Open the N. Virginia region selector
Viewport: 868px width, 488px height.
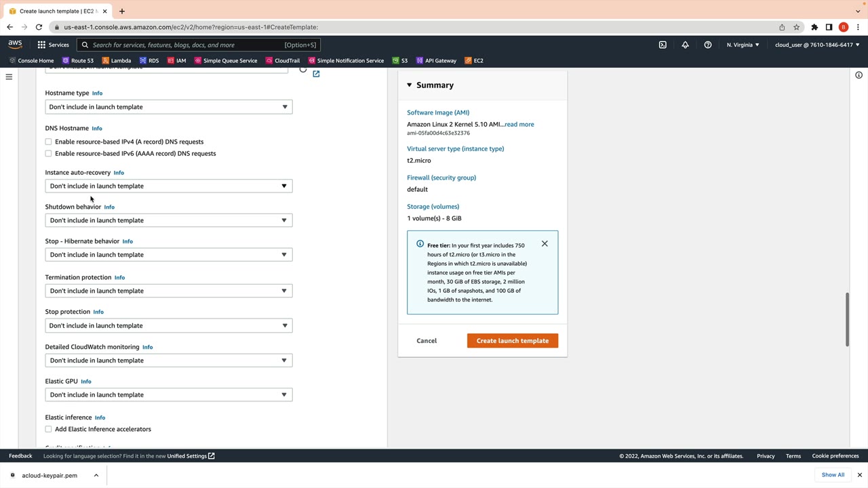point(743,45)
